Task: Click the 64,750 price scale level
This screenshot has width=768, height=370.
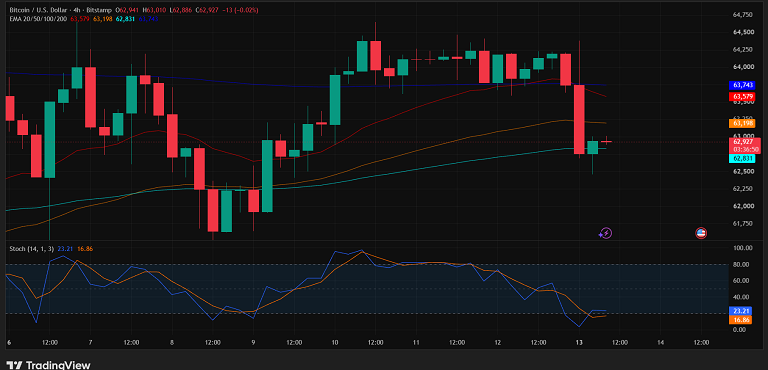Action: coord(742,15)
